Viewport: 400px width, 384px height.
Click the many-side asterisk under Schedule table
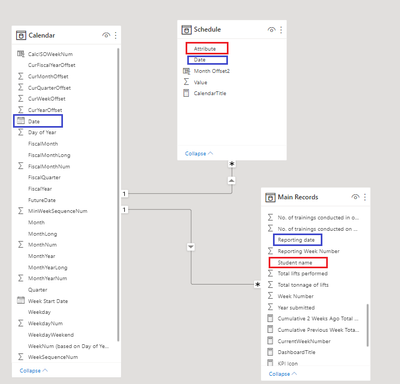pyautogui.click(x=232, y=164)
